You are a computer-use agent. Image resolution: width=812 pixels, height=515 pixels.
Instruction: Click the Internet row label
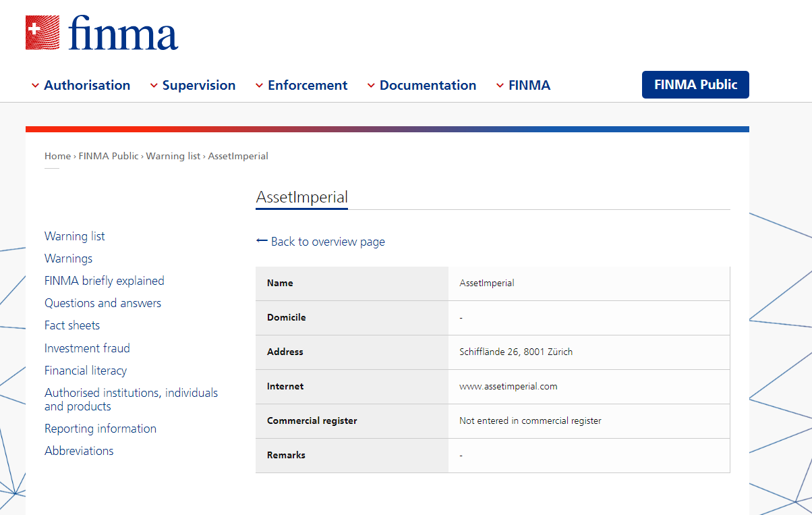(285, 386)
